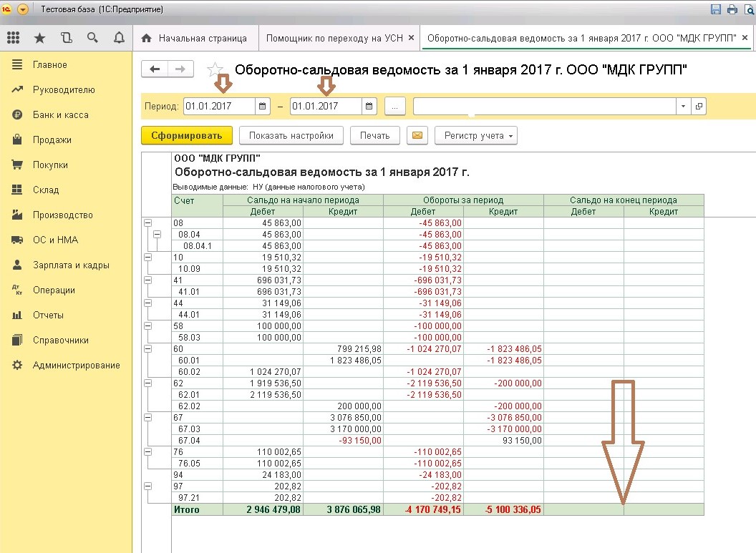Send the report by email envelope icon
The width and height of the screenshot is (756, 553).
coord(417,135)
